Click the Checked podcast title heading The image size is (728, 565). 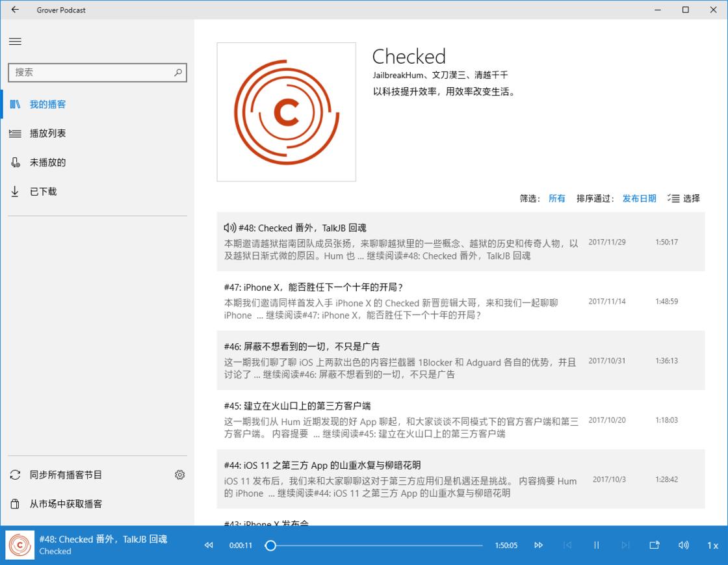(409, 57)
